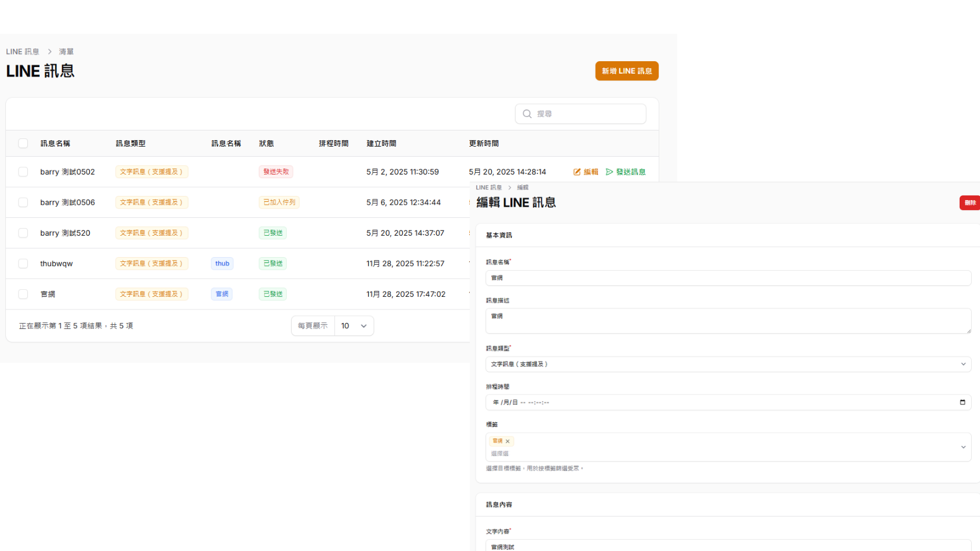980x551 pixels.
Task: Click the 訊息描述 text area
Action: pos(728,321)
